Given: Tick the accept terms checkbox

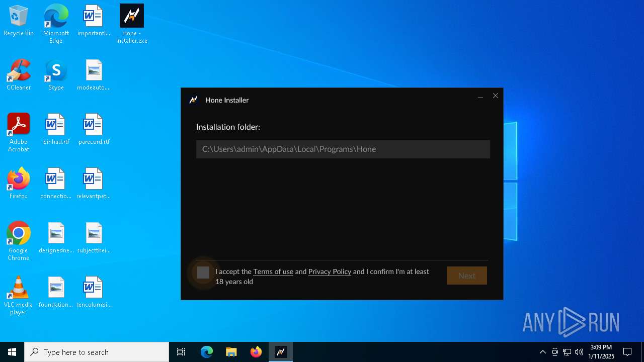Looking at the screenshot, I should tap(203, 273).
